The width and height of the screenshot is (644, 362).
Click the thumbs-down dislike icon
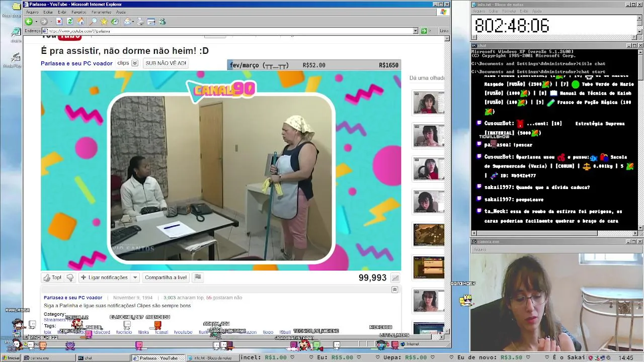tap(70, 278)
